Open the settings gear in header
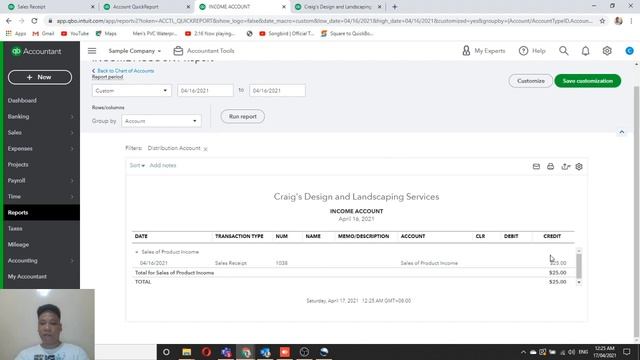Image resolution: width=640 pixels, height=360 pixels. click(x=607, y=51)
